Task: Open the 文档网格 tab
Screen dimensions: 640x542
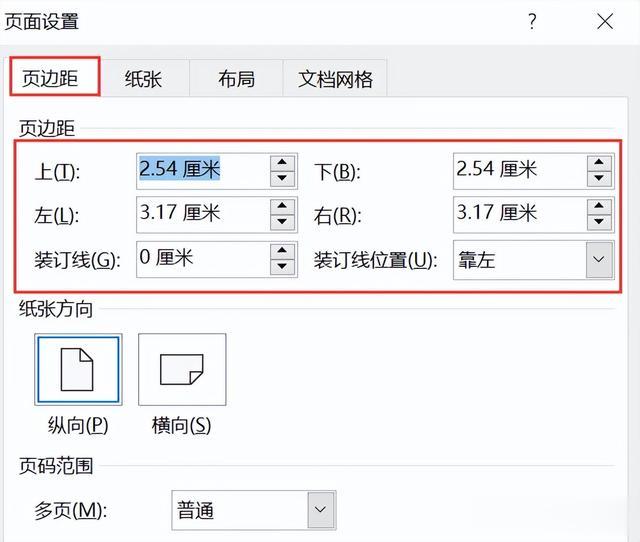Action: point(335,78)
